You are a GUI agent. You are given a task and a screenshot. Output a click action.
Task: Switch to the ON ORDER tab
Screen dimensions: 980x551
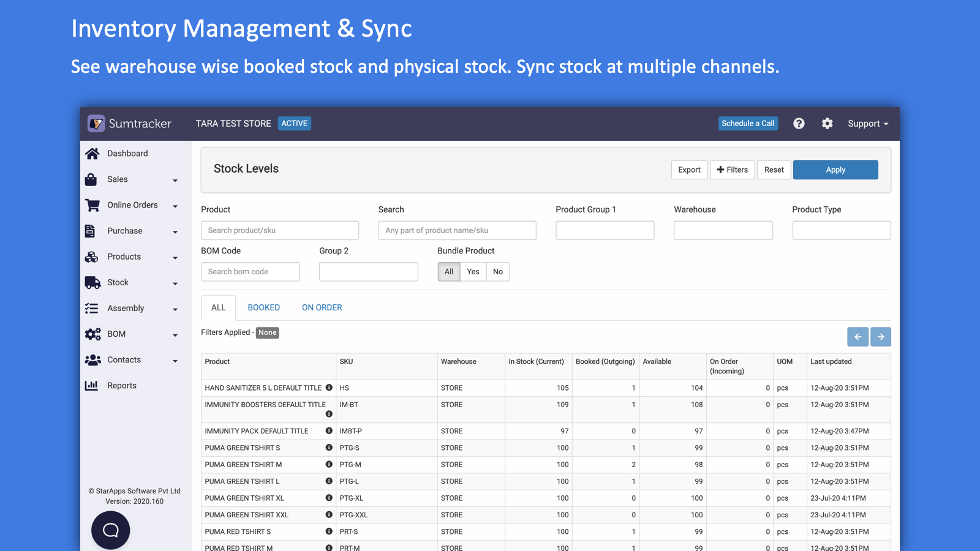[322, 307]
